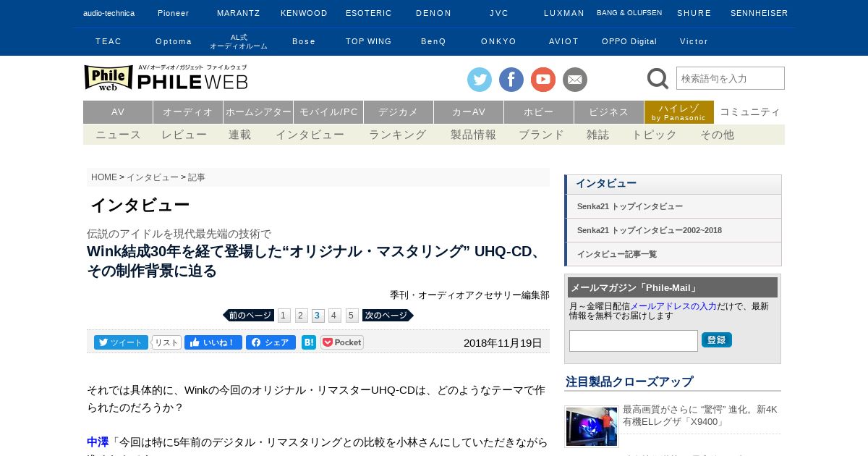Jump to article page 2
This screenshot has height=456, width=868.
301,316
